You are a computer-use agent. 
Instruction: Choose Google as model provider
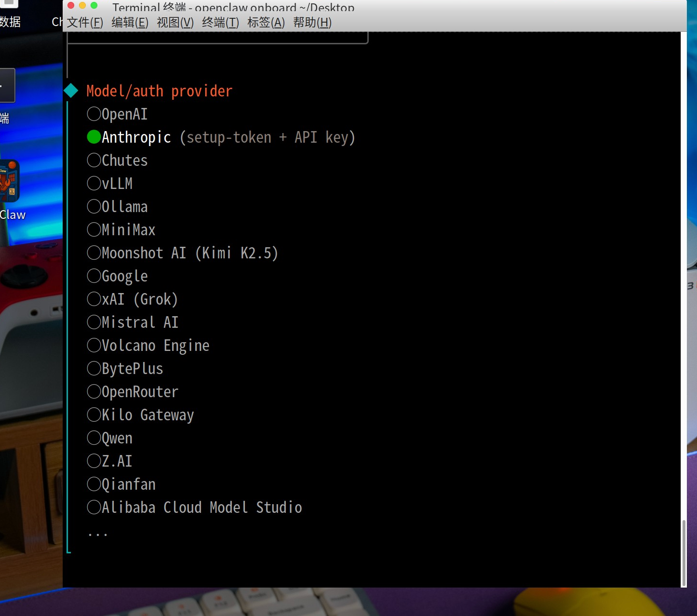pyautogui.click(x=117, y=276)
